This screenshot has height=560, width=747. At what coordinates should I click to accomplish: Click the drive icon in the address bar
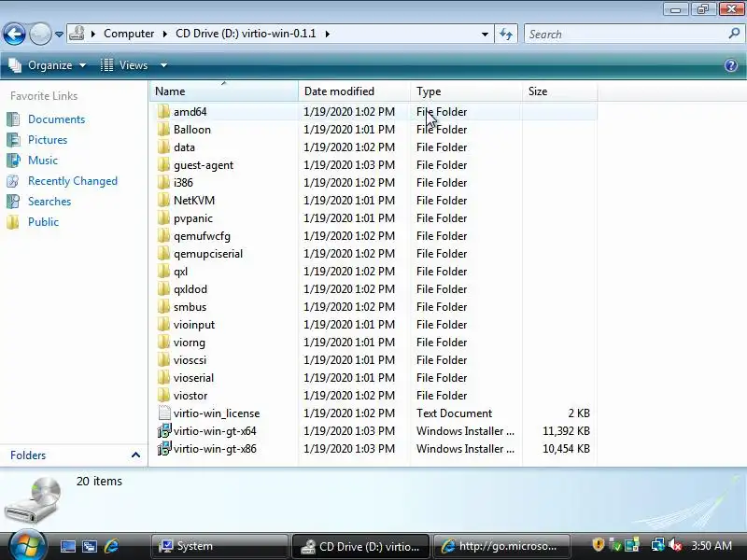77,34
